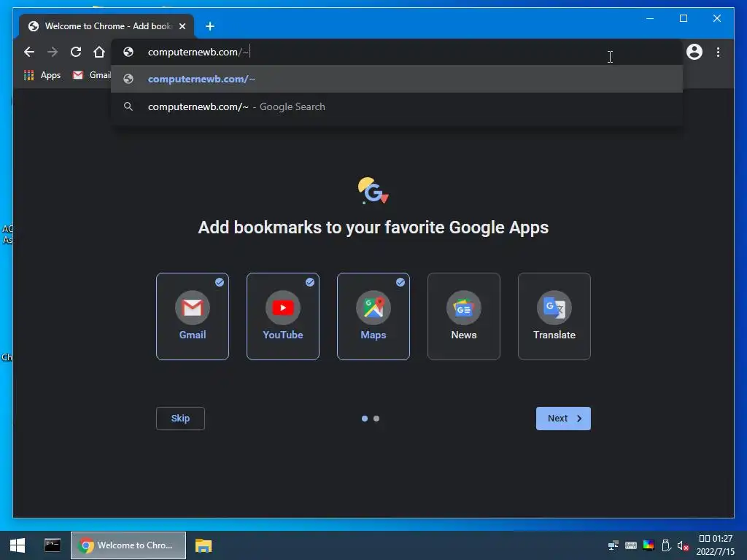Reload the current page

[x=76, y=52]
